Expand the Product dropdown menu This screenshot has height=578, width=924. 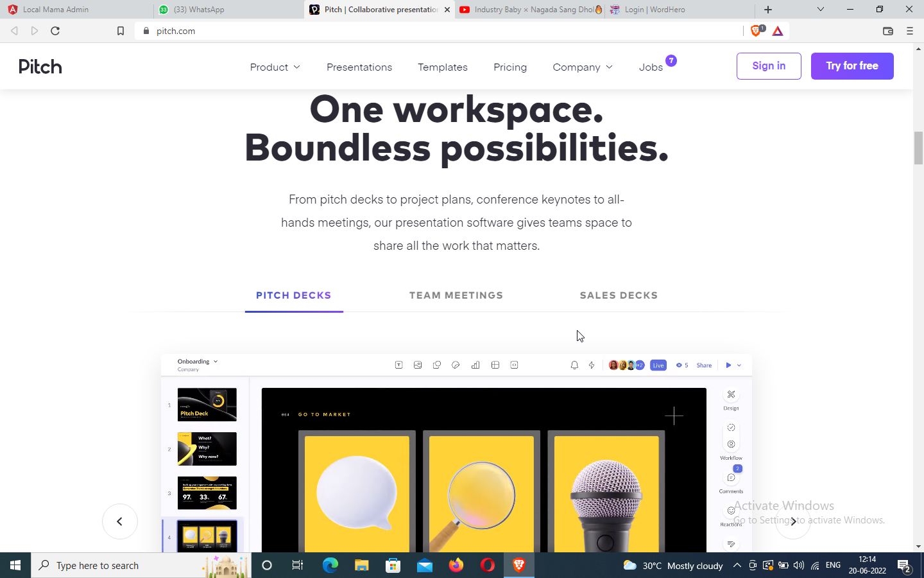click(x=275, y=67)
